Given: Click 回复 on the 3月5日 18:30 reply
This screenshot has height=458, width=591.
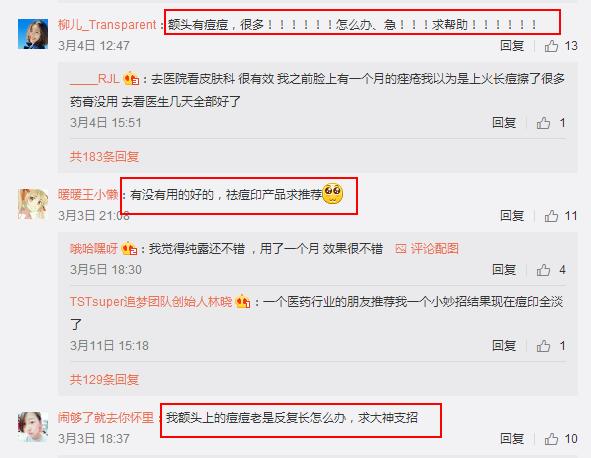Looking at the screenshot, I should point(504,270).
